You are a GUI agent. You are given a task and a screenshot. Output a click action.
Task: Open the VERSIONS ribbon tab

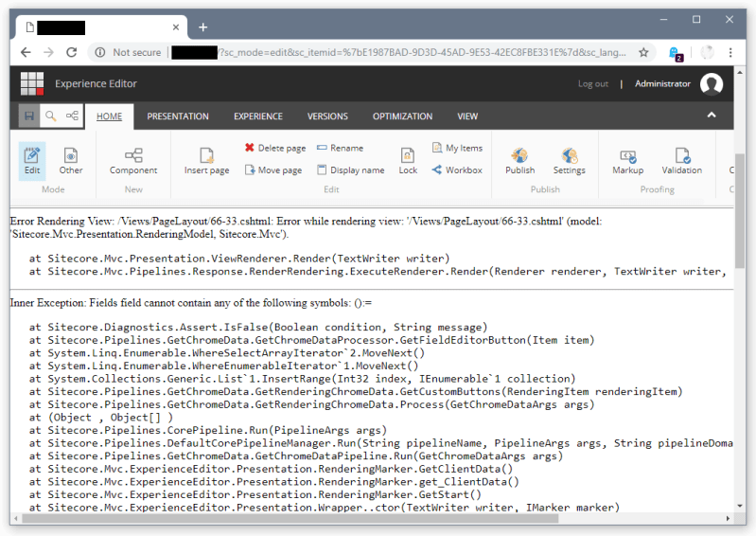point(328,116)
